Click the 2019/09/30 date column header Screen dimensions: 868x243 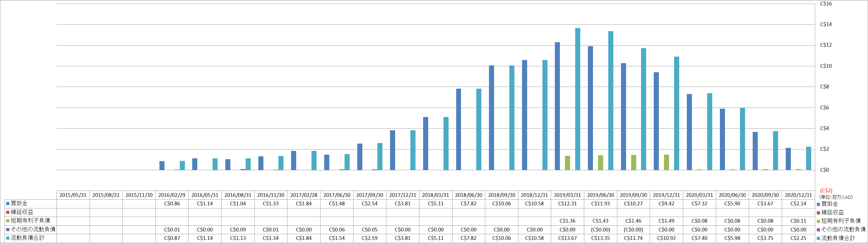pos(633,195)
